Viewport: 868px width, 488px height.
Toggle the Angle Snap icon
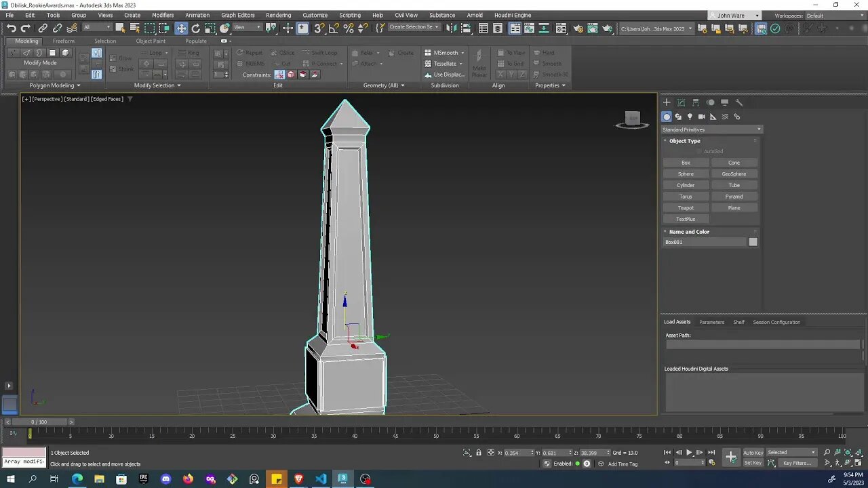pos(334,28)
